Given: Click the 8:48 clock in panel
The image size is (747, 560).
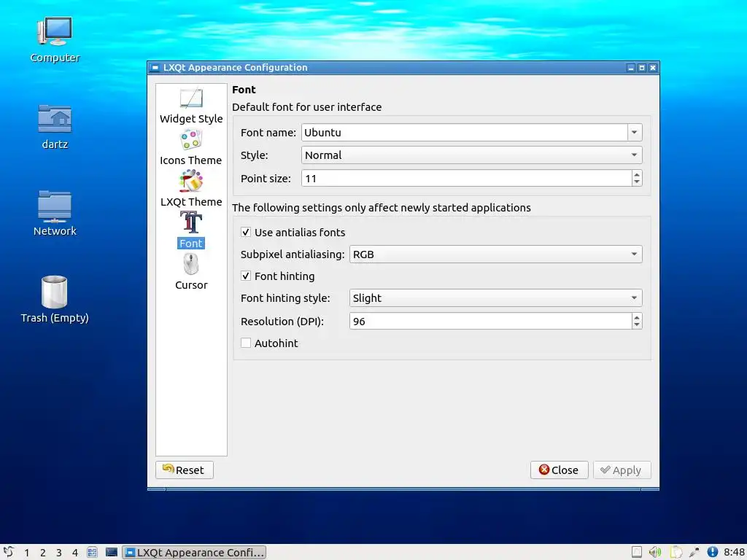Looking at the screenshot, I should (x=734, y=553).
